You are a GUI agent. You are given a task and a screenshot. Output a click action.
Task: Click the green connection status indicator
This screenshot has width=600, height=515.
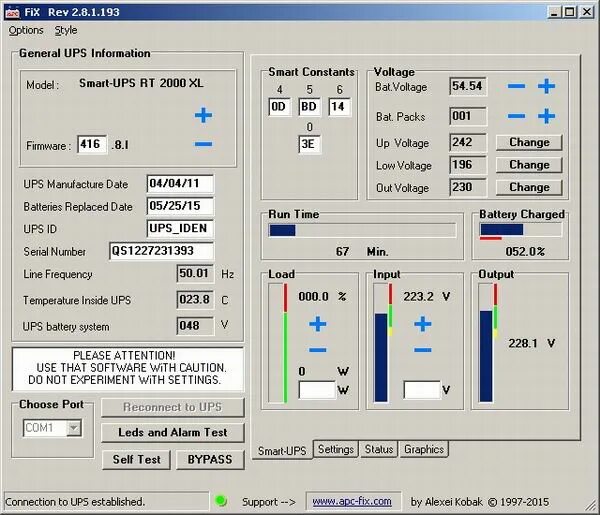221,500
